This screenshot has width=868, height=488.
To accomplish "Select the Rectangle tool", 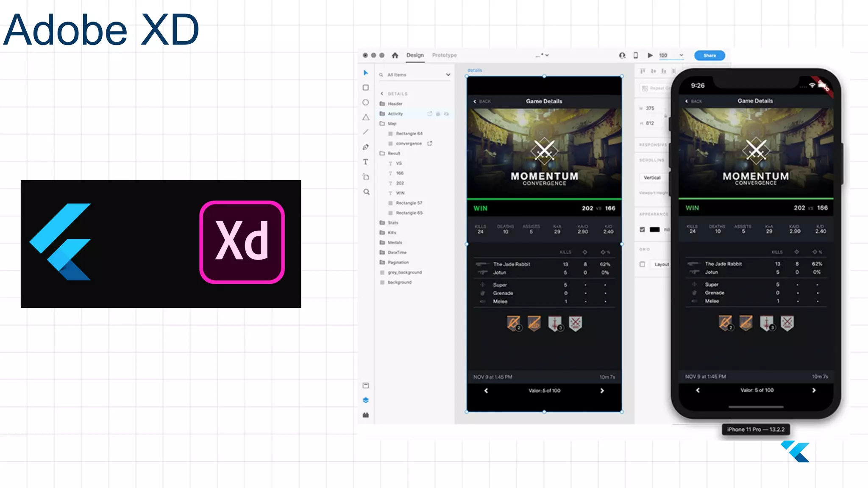I will coord(366,88).
